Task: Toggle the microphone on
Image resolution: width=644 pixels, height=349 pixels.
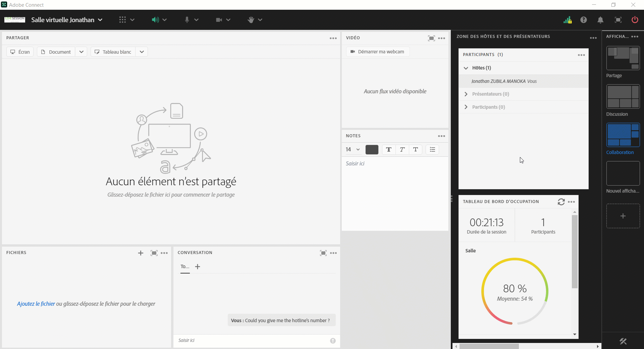Action: coord(187,20)
